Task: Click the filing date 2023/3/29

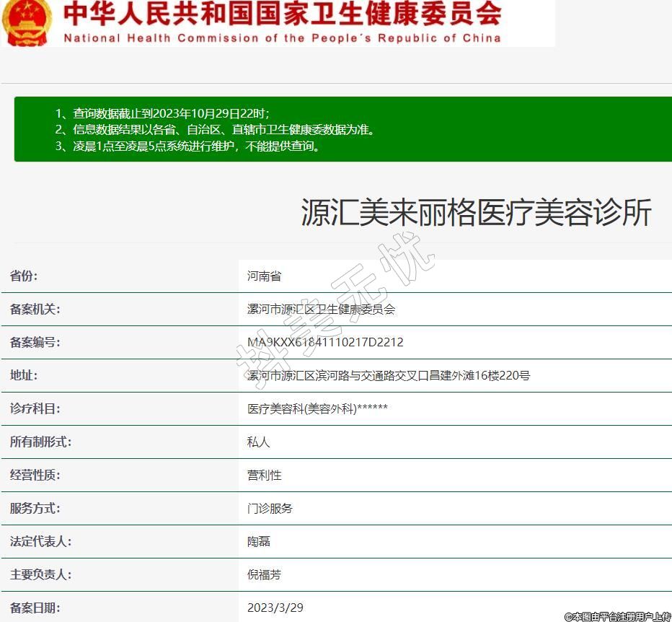Action: pos(275,608)
